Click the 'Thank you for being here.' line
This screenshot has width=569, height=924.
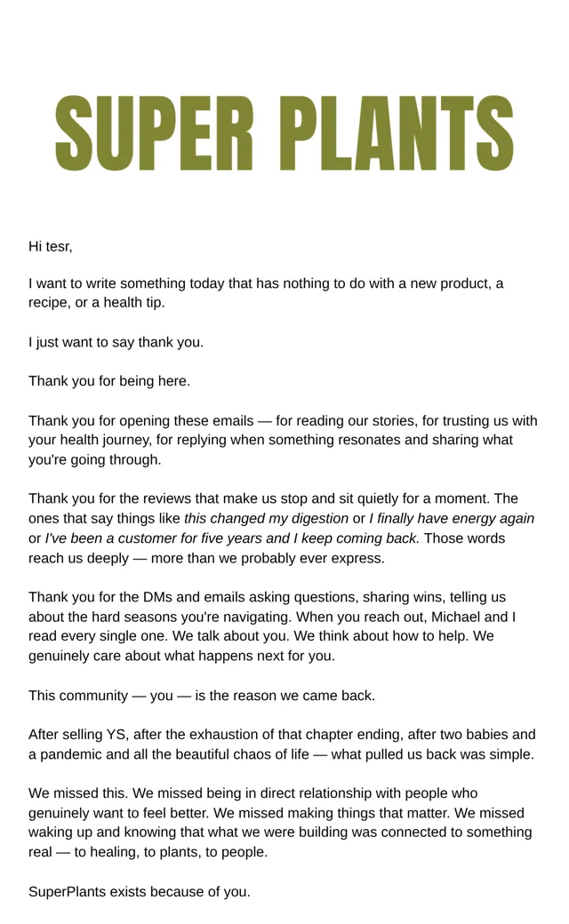click(109, 381)
